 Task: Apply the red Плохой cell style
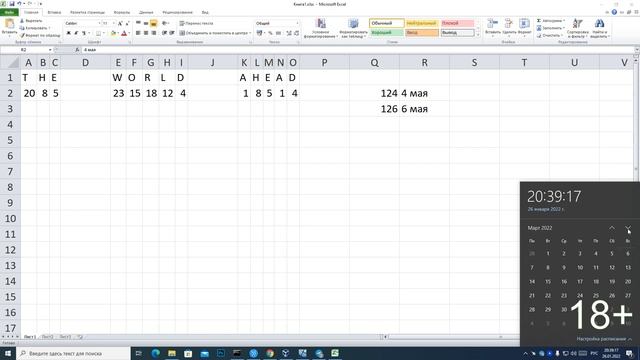tap(458, 23)
